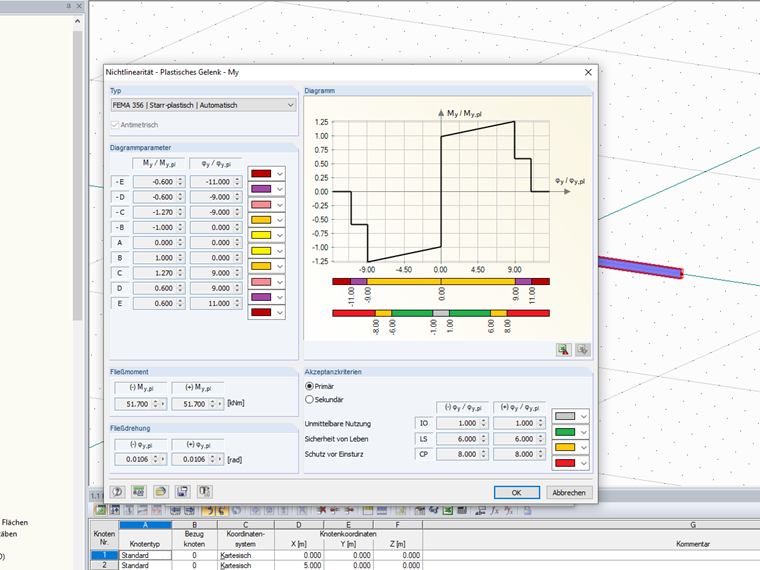Click row button B in the diagram parameters

click(x=120, y=258)
